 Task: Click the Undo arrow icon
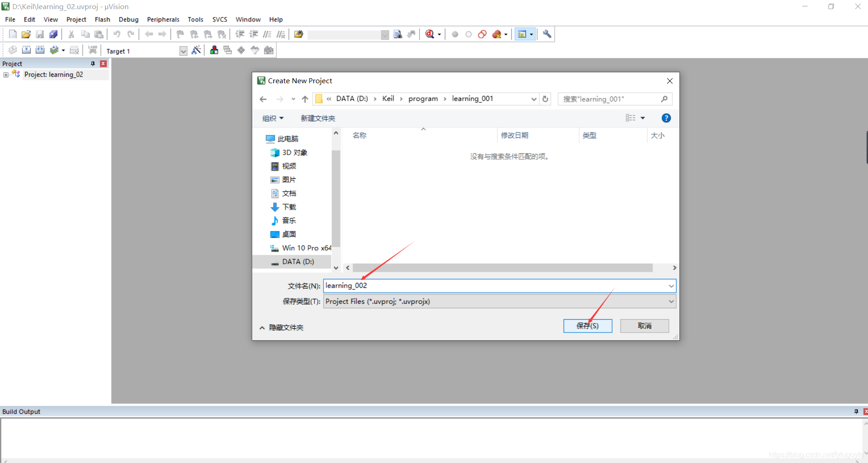click(x=117, y=34)
